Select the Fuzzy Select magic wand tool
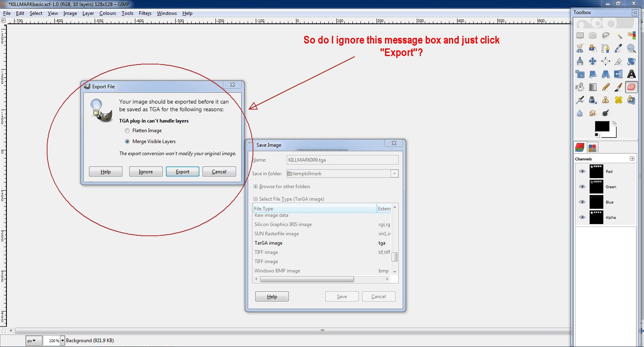Image resolution: width=644 pixels, height=347 pixels. click(619, 35)
